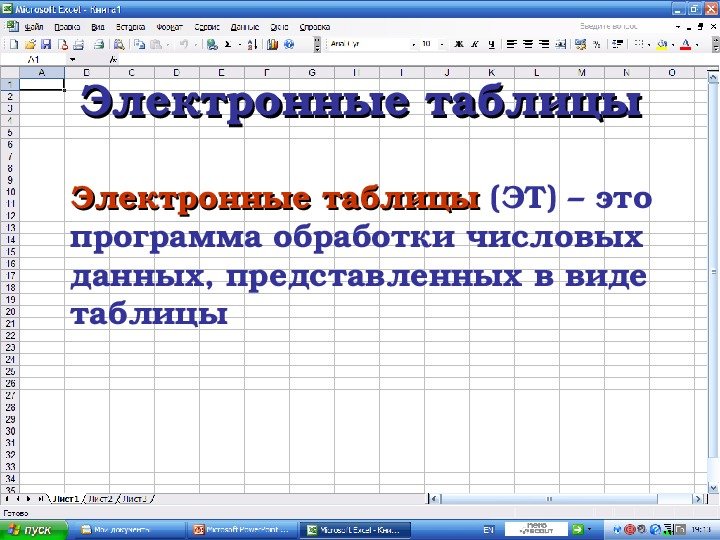Open the Chart Wizard icon

[271, 44]
